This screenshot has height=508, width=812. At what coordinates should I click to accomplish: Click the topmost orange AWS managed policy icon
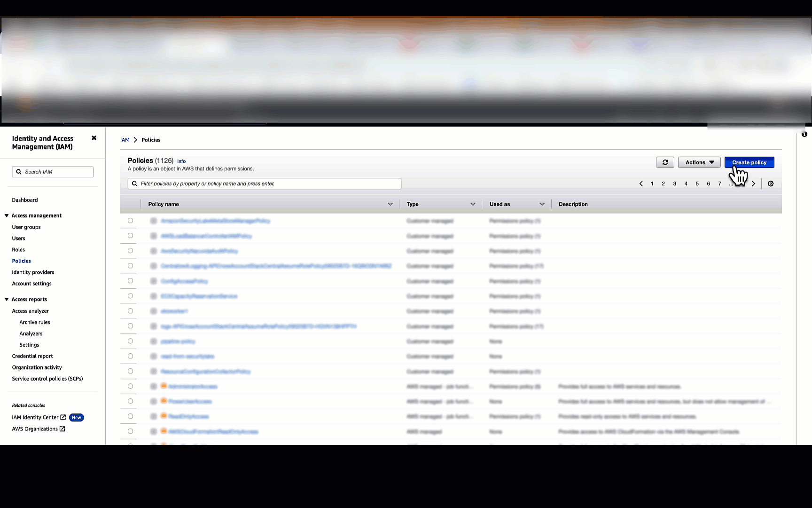click(164, 386)
